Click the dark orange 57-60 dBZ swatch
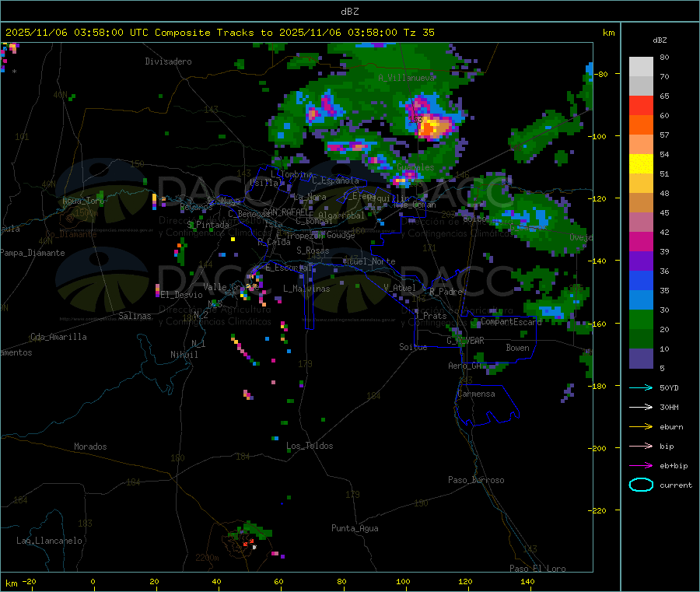 tap(641, 125)
